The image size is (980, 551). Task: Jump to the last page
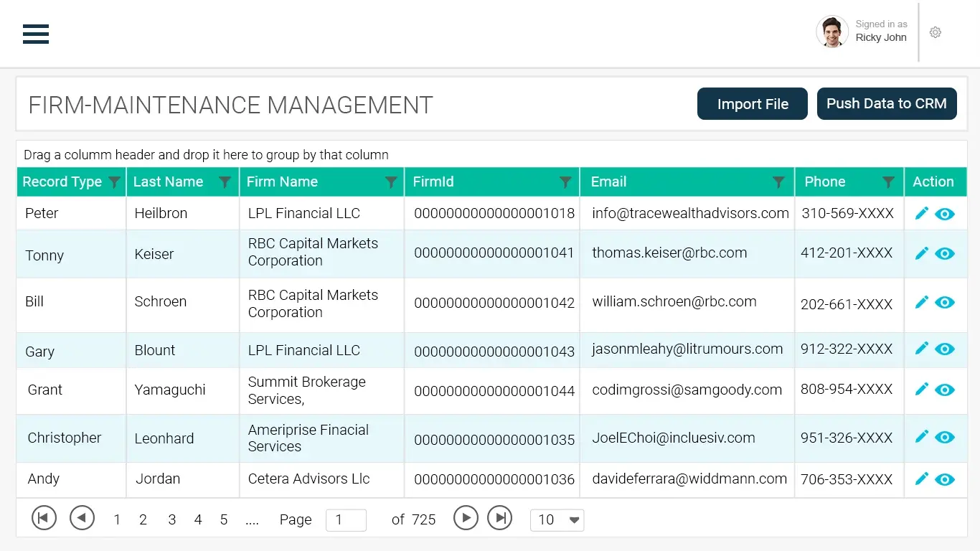click(499, 517)
